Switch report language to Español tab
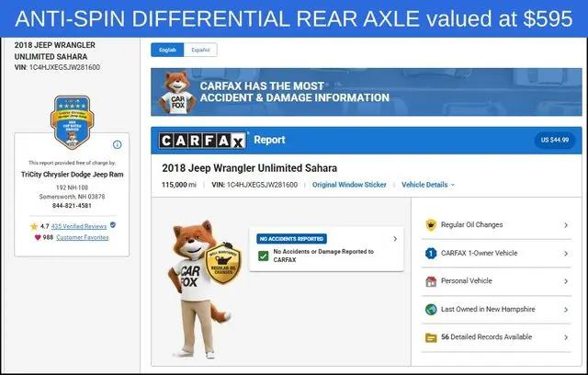The height and width of the screenshot is (375, 588). coord(200,50)
